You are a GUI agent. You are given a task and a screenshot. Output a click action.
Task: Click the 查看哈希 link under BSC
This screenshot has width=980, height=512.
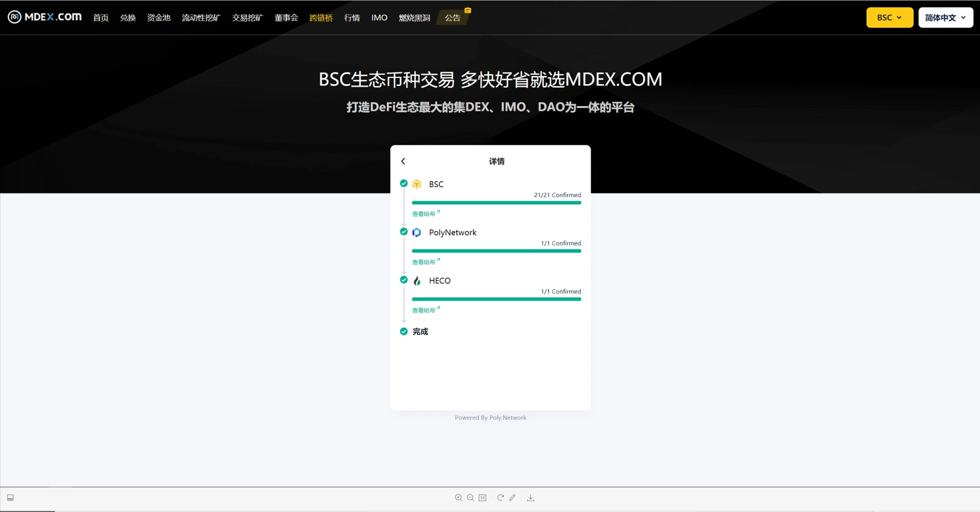pos(424,213)
